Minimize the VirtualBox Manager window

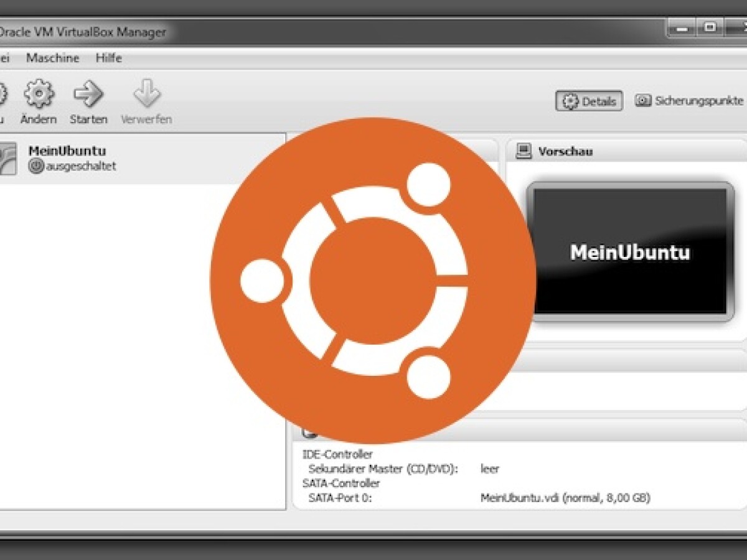pos(680,27)
